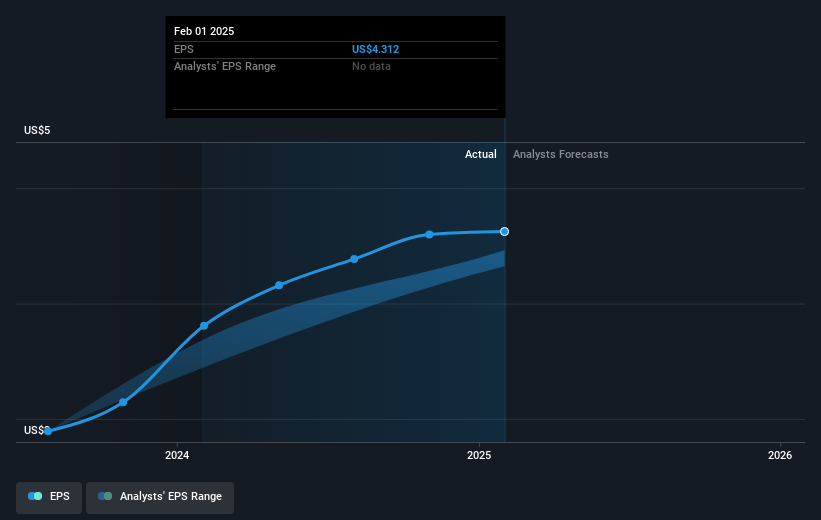Image resolution: width=821 pixels, height=520 pixels.
Task: Toggle the Analysts' EPS Range legend series
Action: click(x=160, y=496)
